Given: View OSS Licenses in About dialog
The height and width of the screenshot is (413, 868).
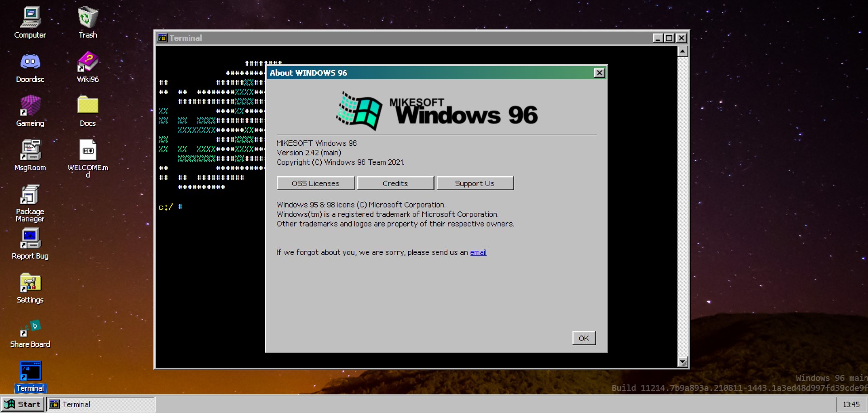Looking at the screenshot, I should pyautogui.click(x=315, y=183).
